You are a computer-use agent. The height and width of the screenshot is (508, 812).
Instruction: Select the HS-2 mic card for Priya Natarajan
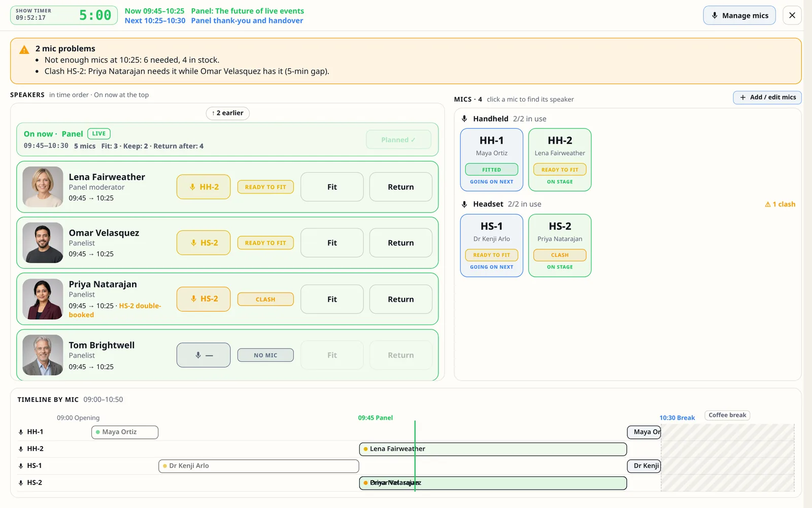pos(560,245)
